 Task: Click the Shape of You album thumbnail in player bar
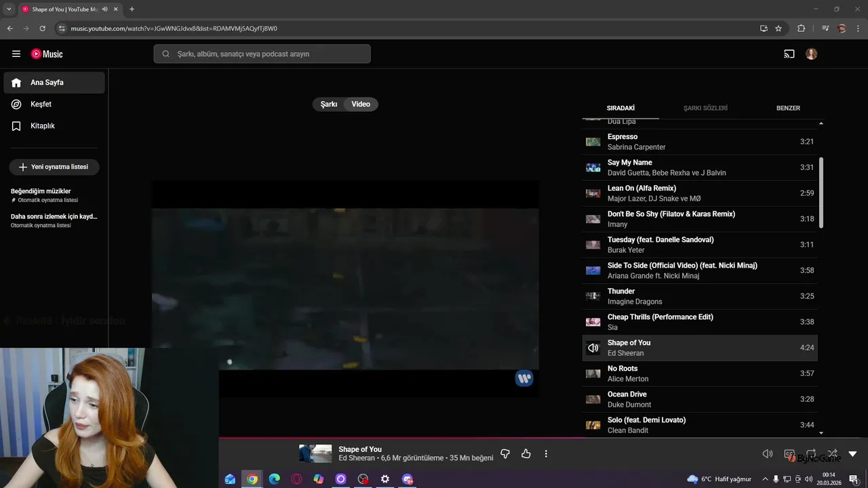pyautogui.click(x=315, y=454)
